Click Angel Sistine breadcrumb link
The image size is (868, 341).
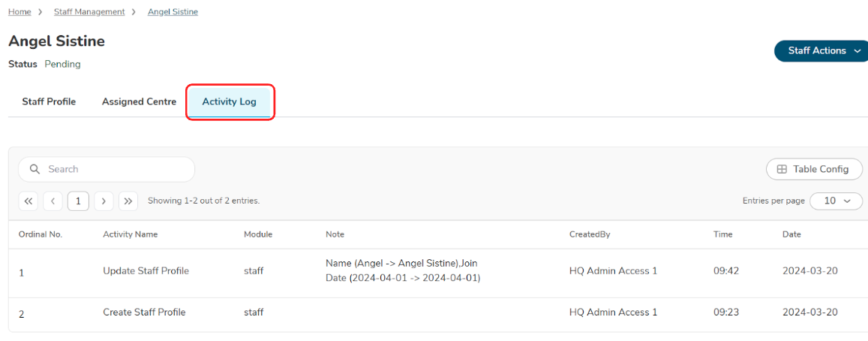pyautogui.click(x=173, y=12)
